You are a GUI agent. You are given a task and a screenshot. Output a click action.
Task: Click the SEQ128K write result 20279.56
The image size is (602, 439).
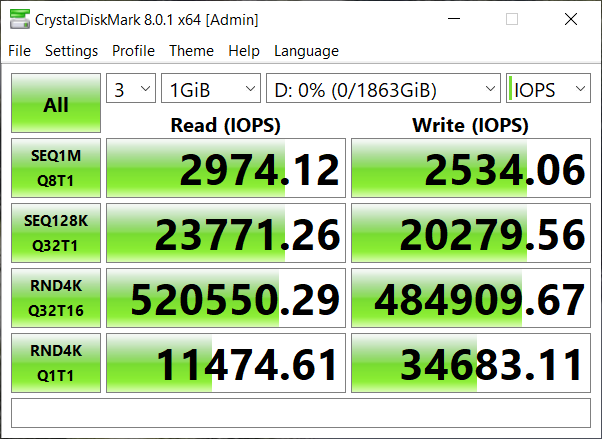pos(471,233)
